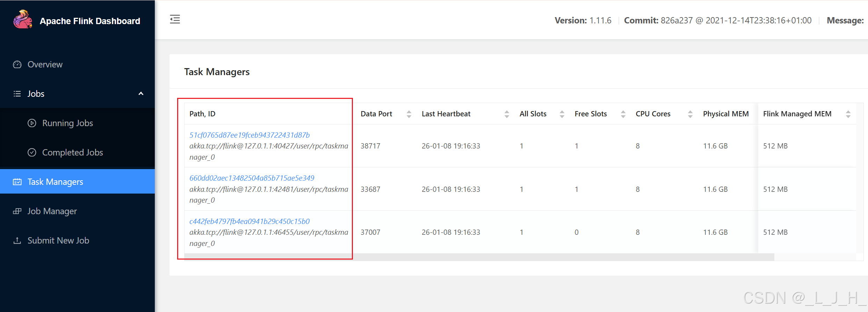Click the Task Managers page heading
Viewport: 868px width, 312px height.
point(217,72)
